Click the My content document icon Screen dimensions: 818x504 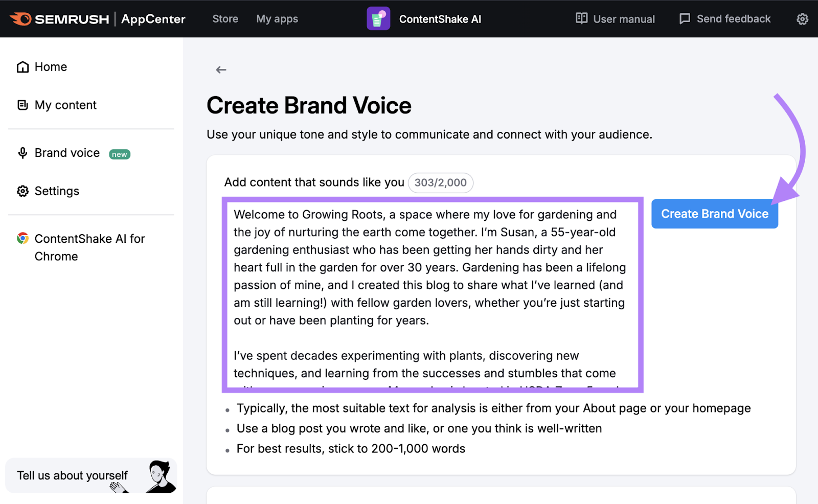coord(22,105)
